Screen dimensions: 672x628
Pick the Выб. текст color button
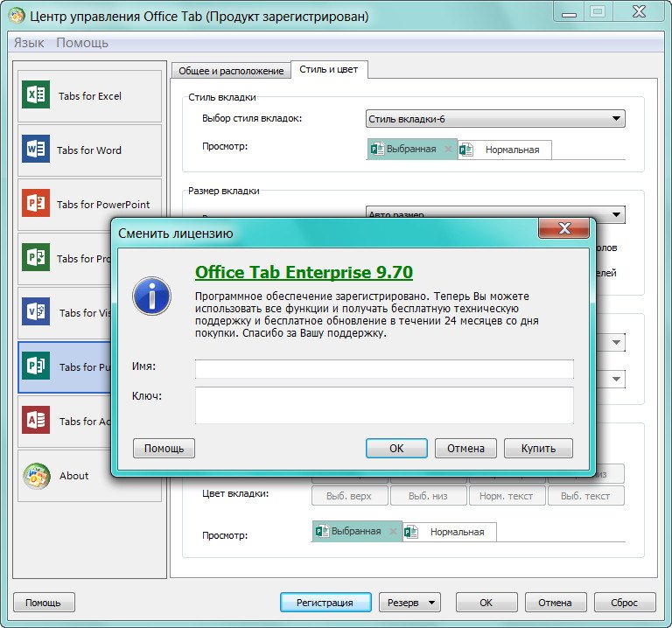tap(585, 496)
